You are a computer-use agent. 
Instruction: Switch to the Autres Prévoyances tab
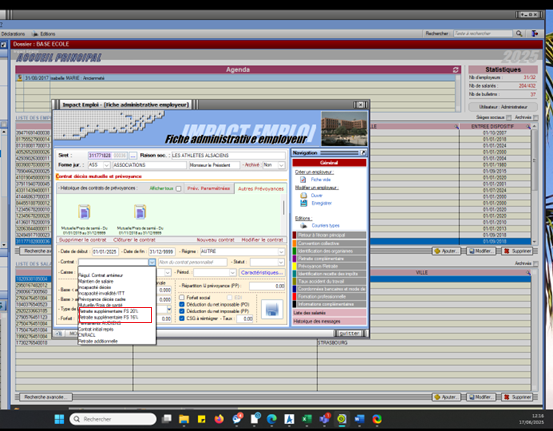(x=261, y=189)
